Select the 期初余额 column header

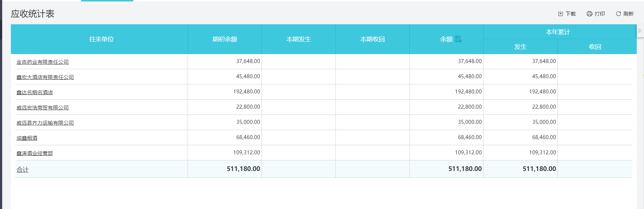click(225, 39)
